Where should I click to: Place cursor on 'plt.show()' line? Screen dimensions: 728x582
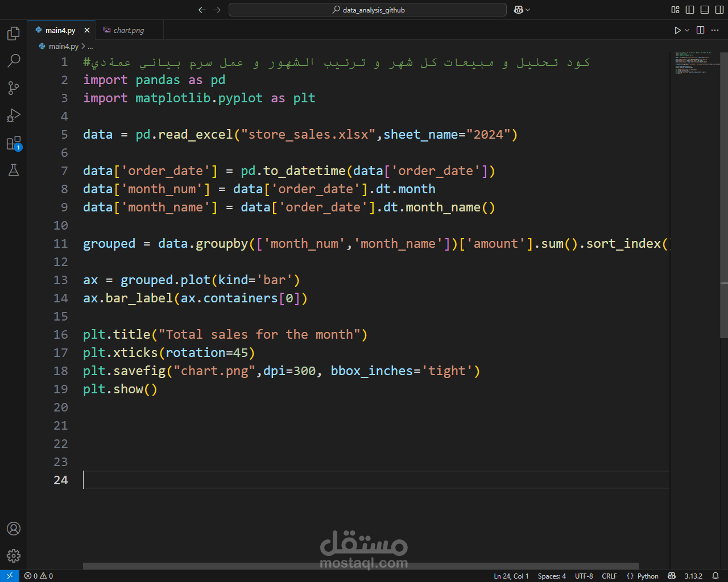click(x=120, y=389)
